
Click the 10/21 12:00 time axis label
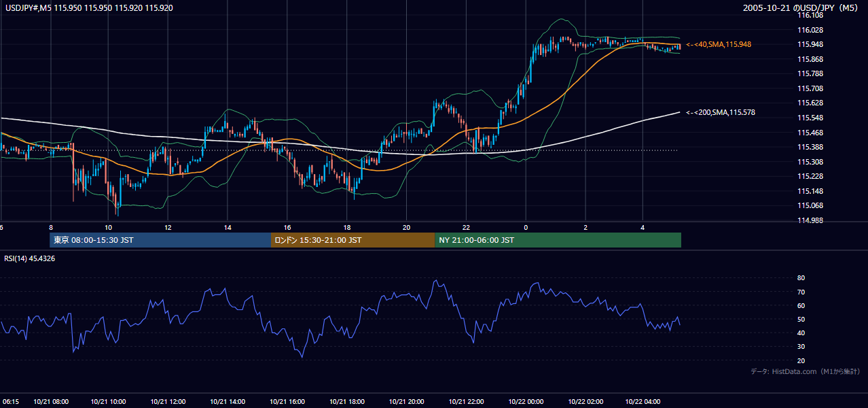[x=168, y=402]
